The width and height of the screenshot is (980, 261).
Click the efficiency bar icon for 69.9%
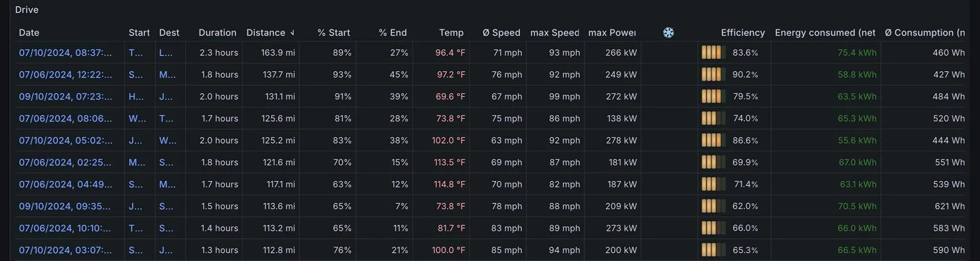(714, 162)
